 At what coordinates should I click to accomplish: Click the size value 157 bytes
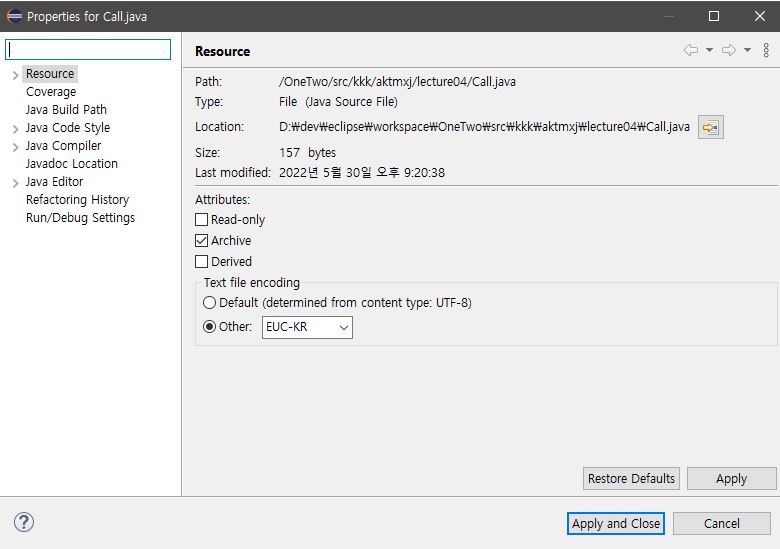tap(307, 153)
